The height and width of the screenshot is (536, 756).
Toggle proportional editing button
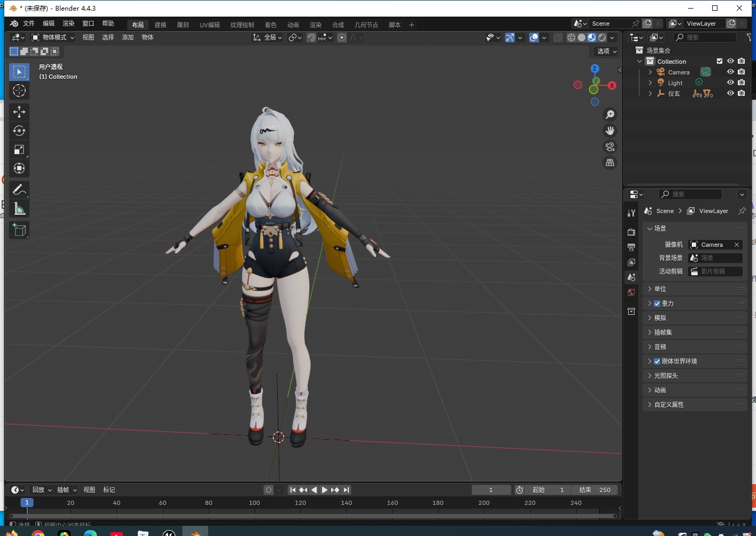[341, 37]
